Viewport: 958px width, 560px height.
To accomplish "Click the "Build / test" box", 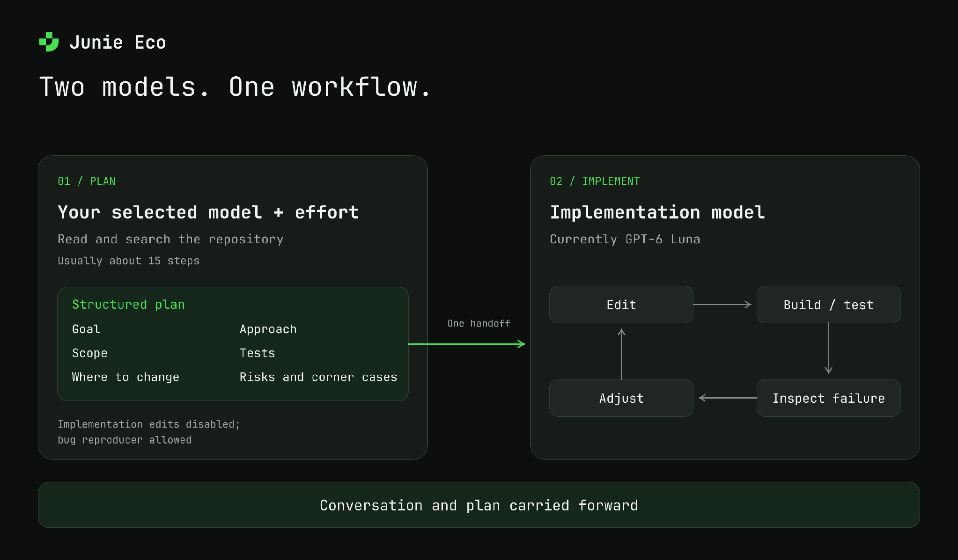I will tap(829, 305).
